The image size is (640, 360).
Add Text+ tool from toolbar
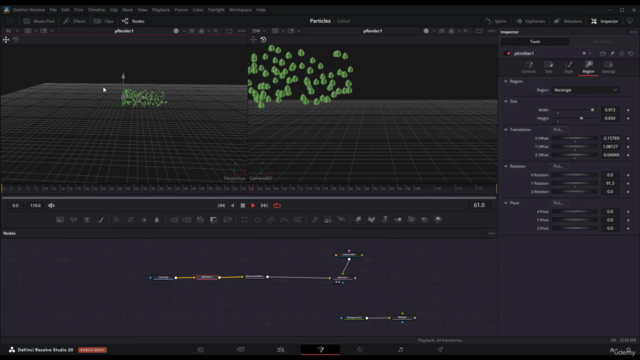[x=87, y=220]
